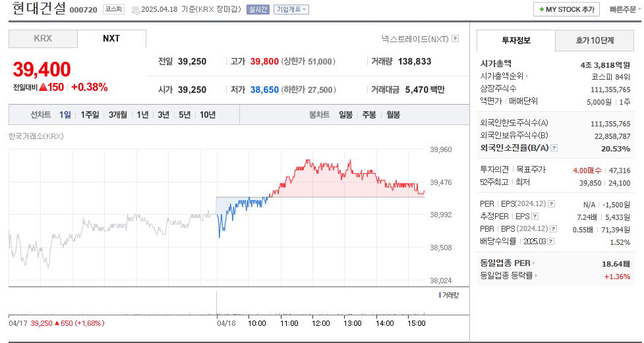The width and height of the screenshot is (644, 343).
Task: Click the 52주 최고 39,850 value
Action: point(591,183)
